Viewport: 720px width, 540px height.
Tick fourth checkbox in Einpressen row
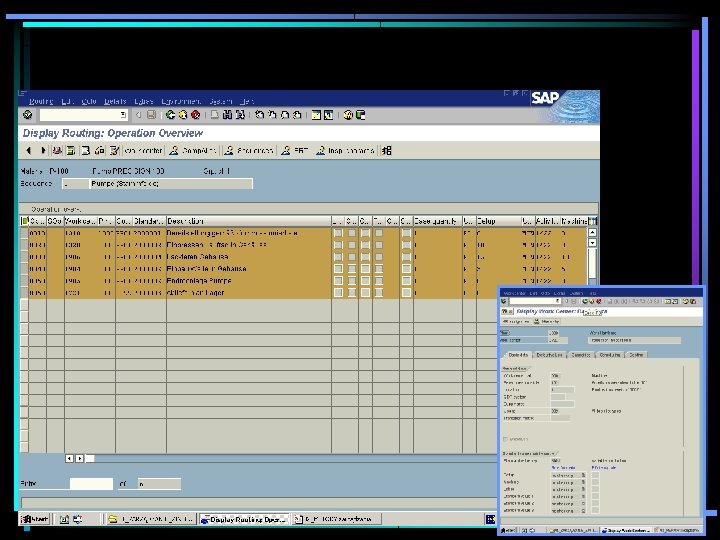click(x=379, y=245)
